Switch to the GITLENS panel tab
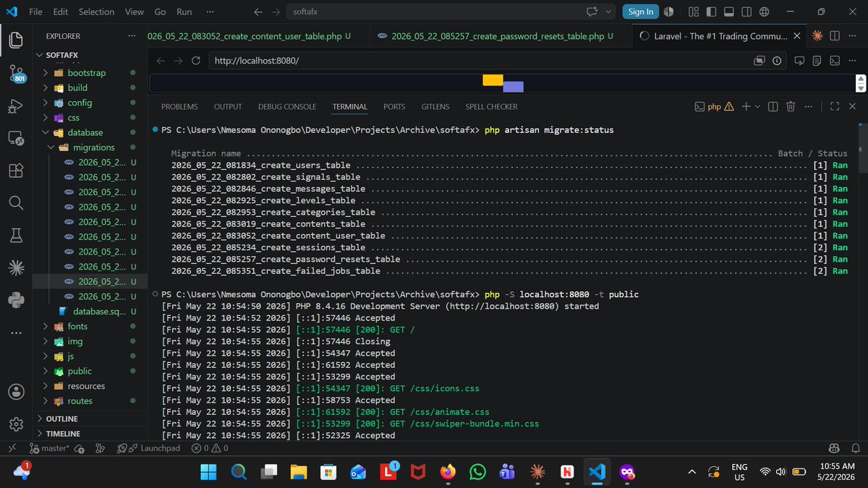This screenshot has width=868, height=488. [435, 106]
